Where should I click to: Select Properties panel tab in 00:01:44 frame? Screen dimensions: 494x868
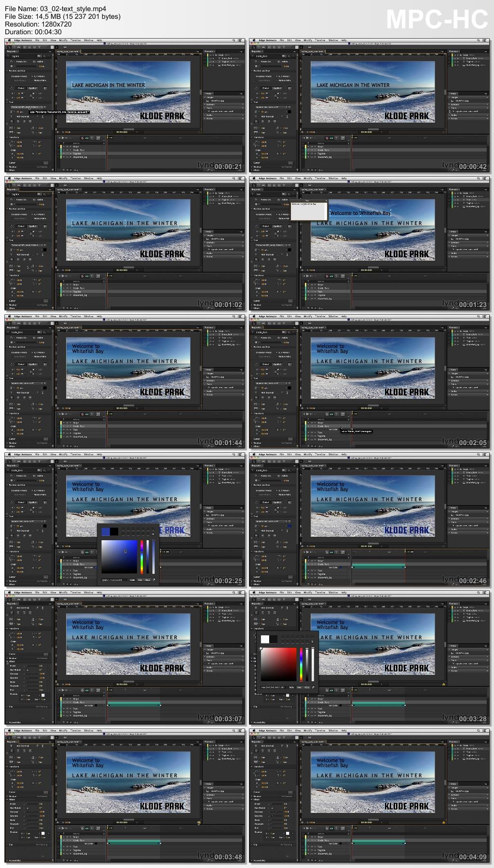pos(13,327)
